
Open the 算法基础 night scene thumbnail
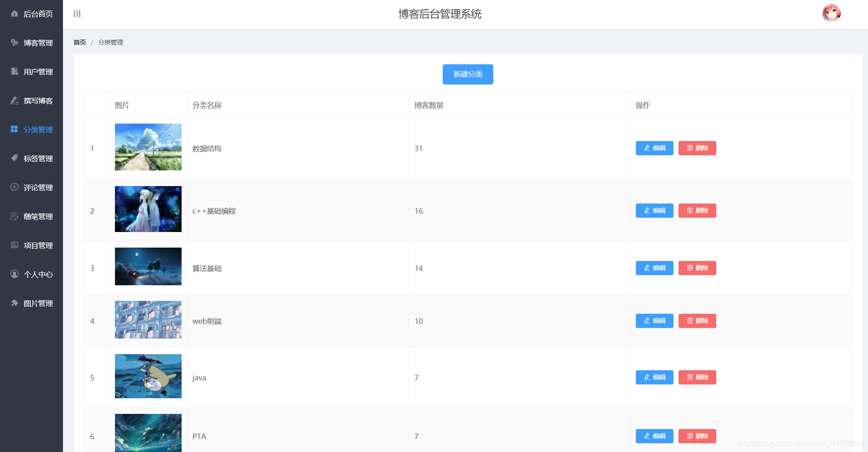pos(148,266)
